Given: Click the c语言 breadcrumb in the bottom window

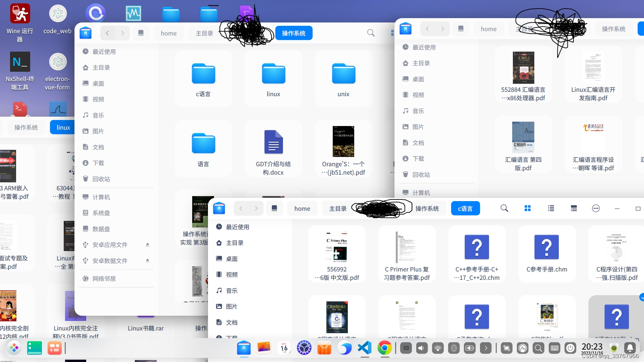Looking at the screenshot, I should [465, 208].
